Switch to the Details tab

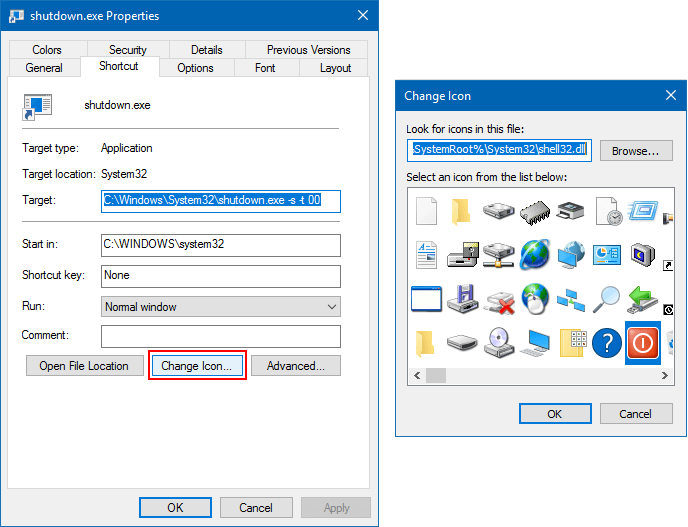(x=207, y=50)
